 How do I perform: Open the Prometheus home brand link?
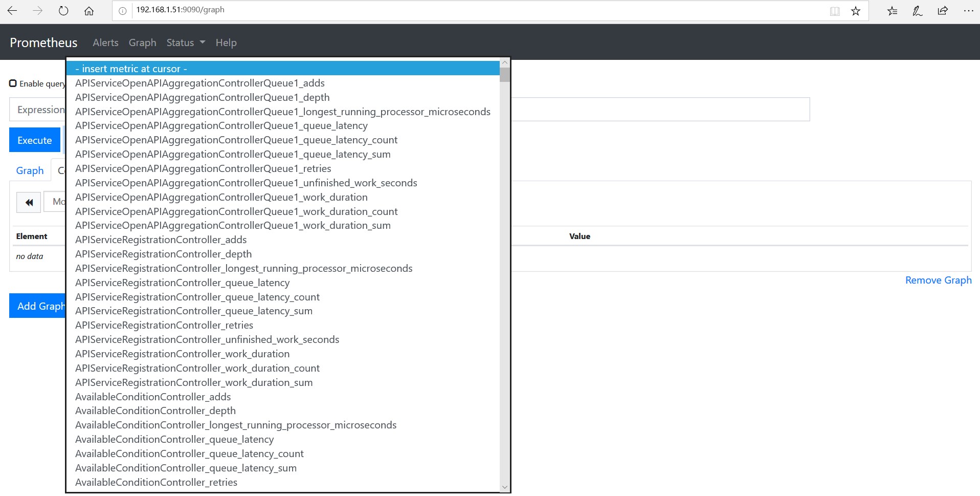(x=43, y=42)
